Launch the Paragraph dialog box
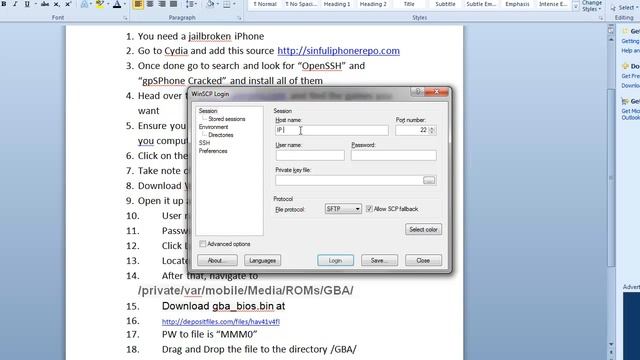 [239, 18]
